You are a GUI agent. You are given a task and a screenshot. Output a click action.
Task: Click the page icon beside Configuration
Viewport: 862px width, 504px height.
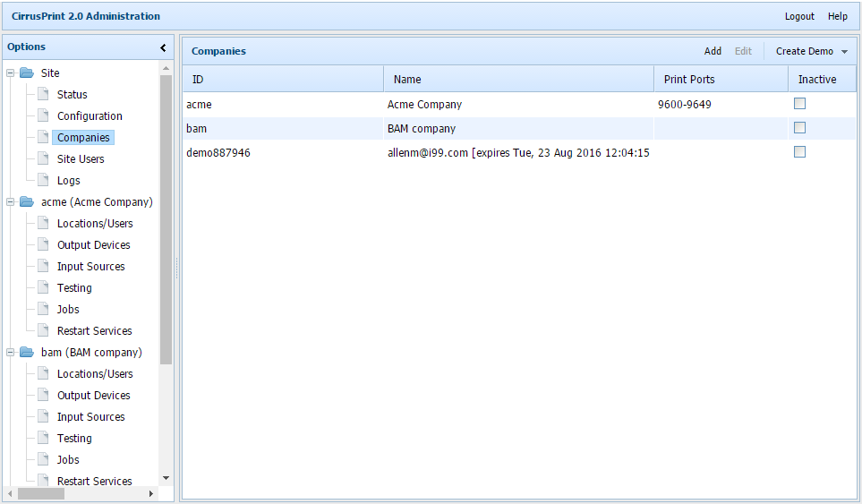click(x=43, y=116)
